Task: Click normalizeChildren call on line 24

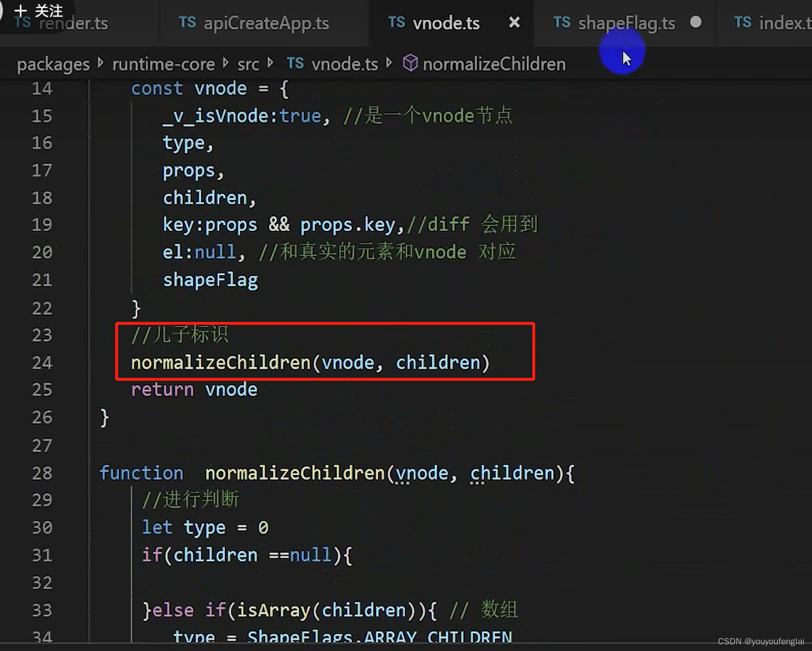Action: click(x=310, y=363)
